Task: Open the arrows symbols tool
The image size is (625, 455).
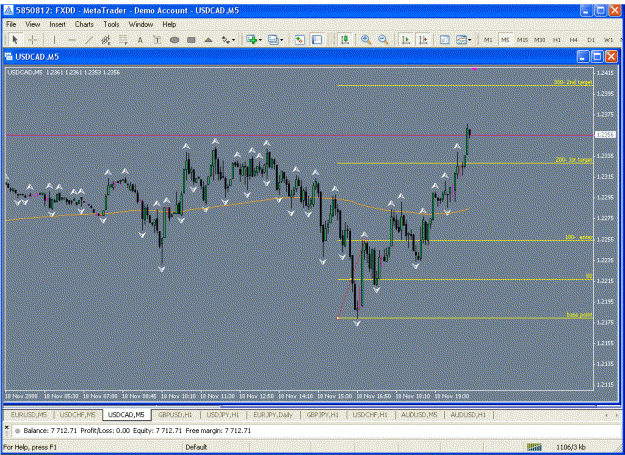Action: (x=226, y=39)
